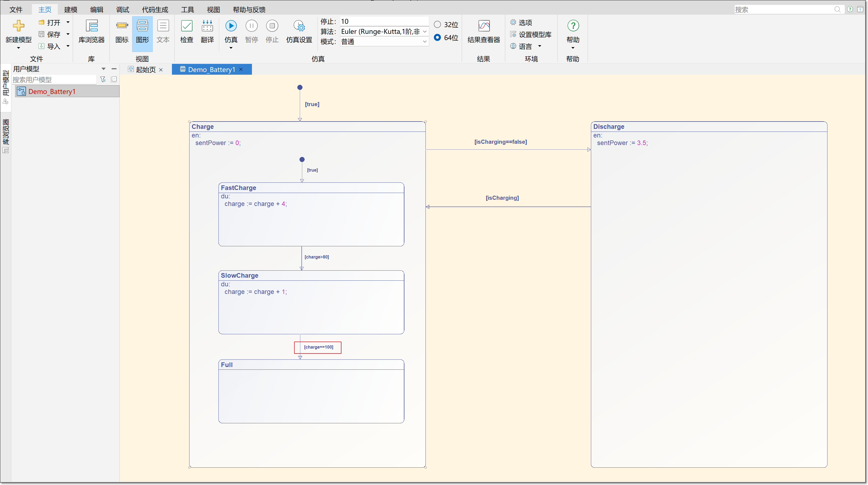The width and height of the screenshot is (868, 485).
Task: Open the 代码生成 ribbon tab
Action: (x=155, y=9)
